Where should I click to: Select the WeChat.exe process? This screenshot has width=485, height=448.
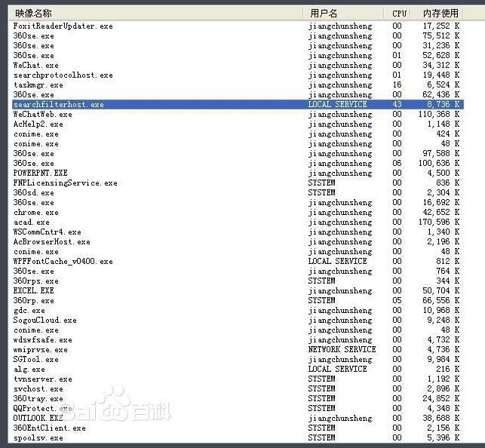pyautogui.click(x=238, y=65)
